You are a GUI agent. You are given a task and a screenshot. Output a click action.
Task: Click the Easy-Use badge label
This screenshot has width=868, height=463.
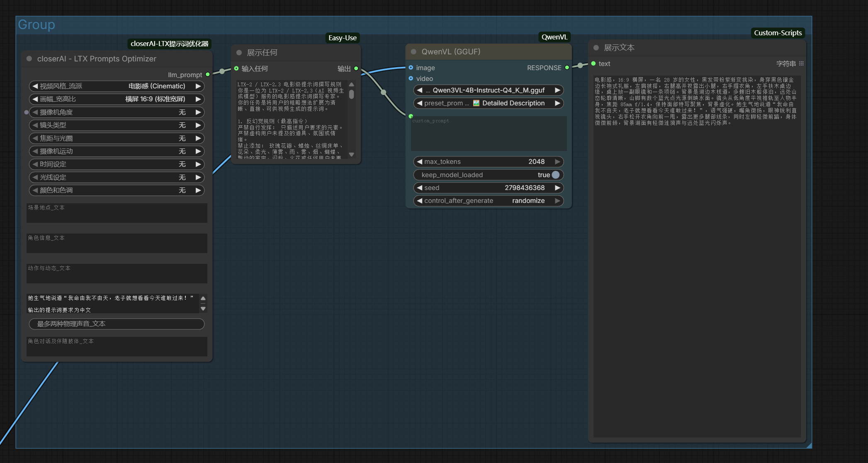pos(342,38)
